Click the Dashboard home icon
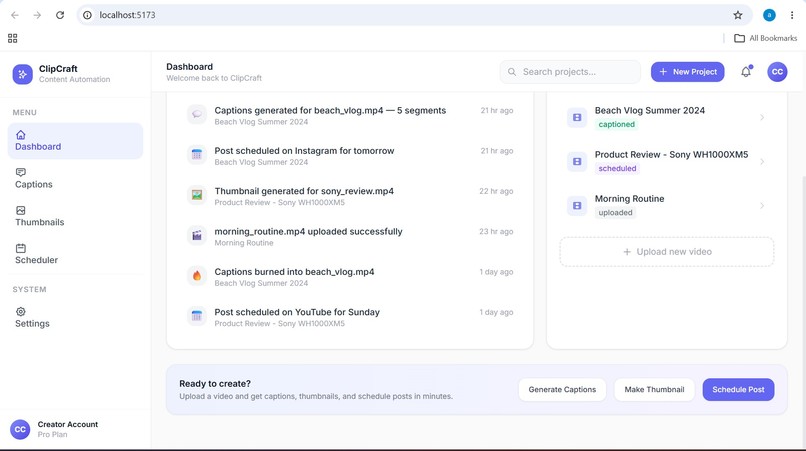This screenshot has height=451, width=806. (x=21, y=135)
